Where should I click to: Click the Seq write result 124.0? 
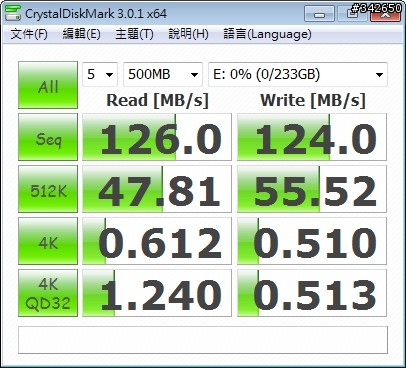[312, 137]
